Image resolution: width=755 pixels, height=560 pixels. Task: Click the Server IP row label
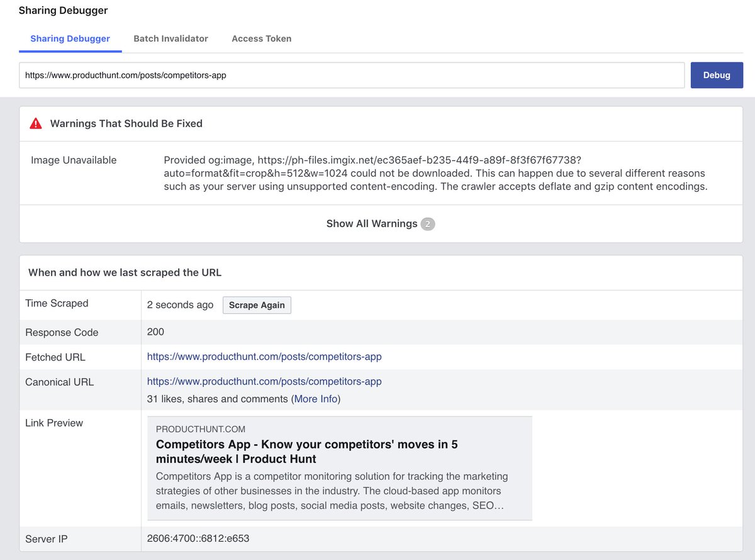click(x=47, y=539)
